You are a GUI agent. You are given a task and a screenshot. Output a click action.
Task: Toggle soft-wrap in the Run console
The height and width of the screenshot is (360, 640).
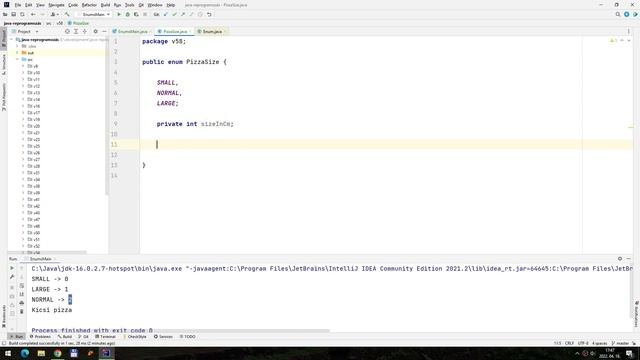click(22, 286)
